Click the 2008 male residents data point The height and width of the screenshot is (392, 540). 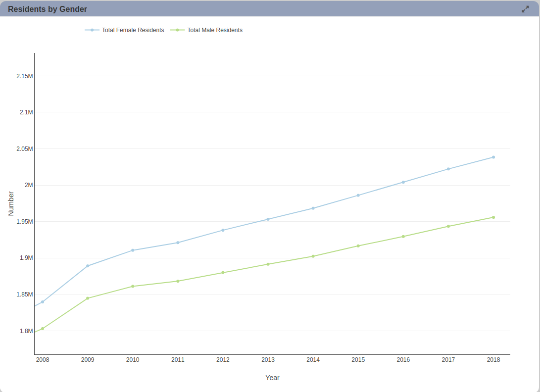coord(43,329)
